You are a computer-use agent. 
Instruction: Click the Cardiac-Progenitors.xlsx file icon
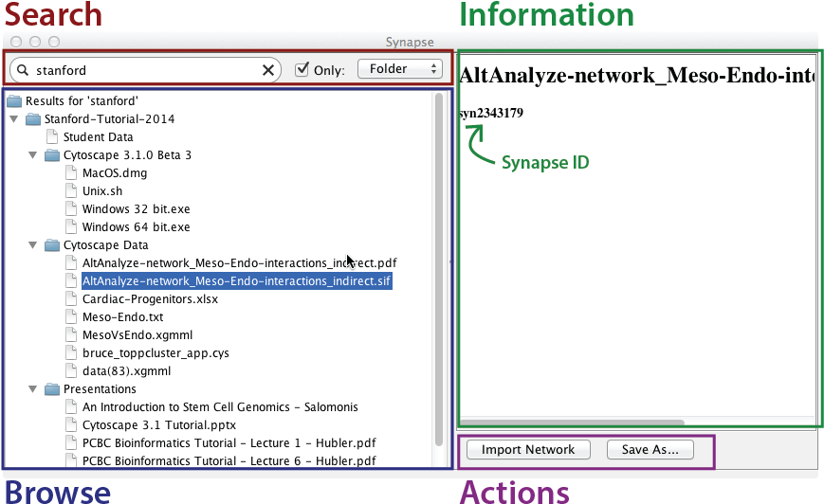pos(71,298)
